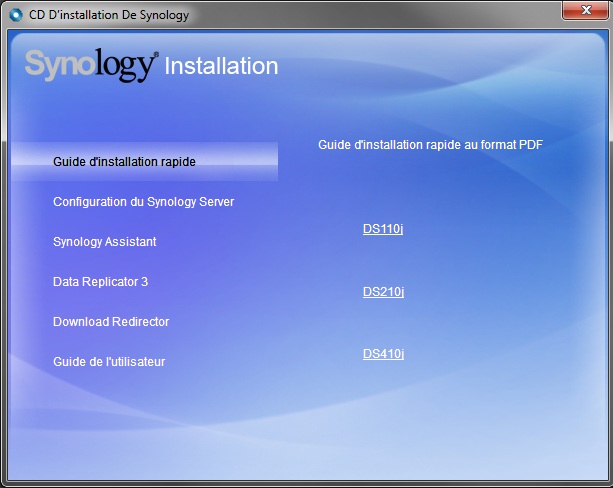Image resolution: width=613 pixels, height=488 pixels.
Task: Open the Data Replicator 3 option
Action: tap(100, 282)
